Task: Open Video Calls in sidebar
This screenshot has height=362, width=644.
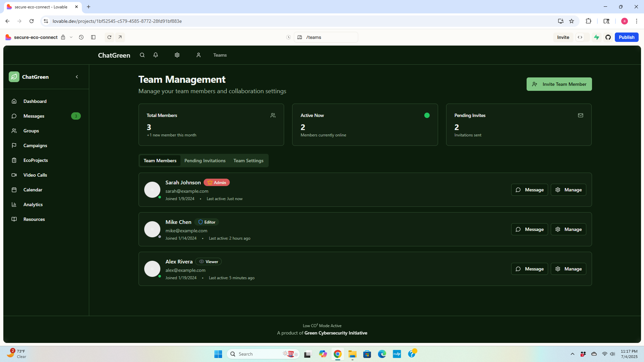Action: (x=35, y=175)
